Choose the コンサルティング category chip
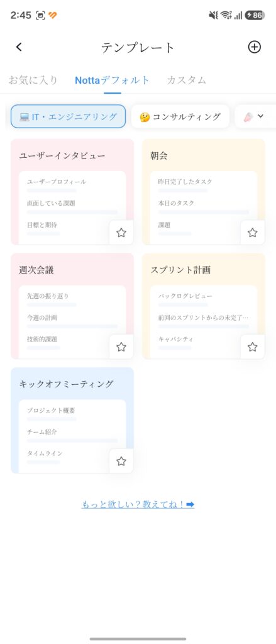Image resolution: width=276 pixels, height=644 pixels. pos(180,116)
